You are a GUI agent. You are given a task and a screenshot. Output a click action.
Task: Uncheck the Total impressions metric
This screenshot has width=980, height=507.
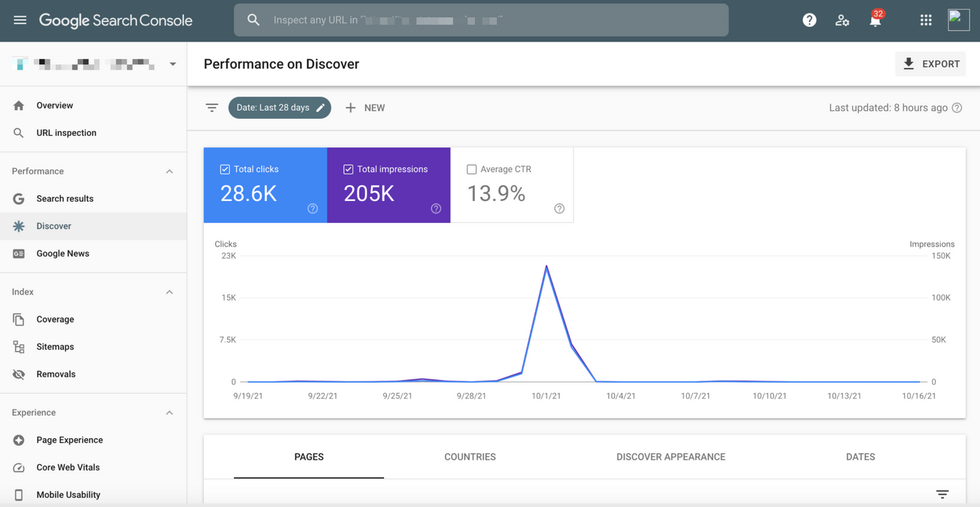click(348, 170)
